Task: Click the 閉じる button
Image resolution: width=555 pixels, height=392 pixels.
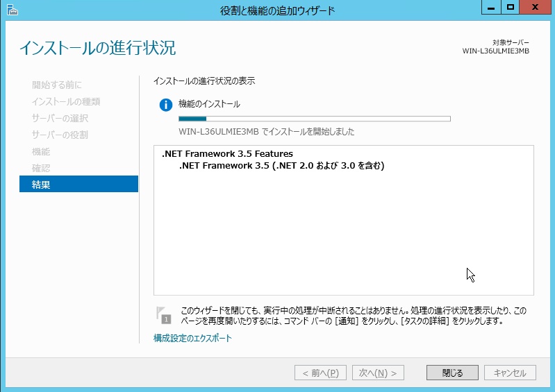Action: tap(452, 373)
